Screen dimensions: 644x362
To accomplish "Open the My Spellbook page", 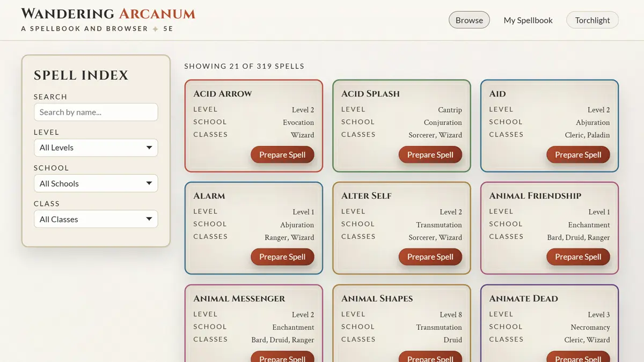I will click(528, 20).
